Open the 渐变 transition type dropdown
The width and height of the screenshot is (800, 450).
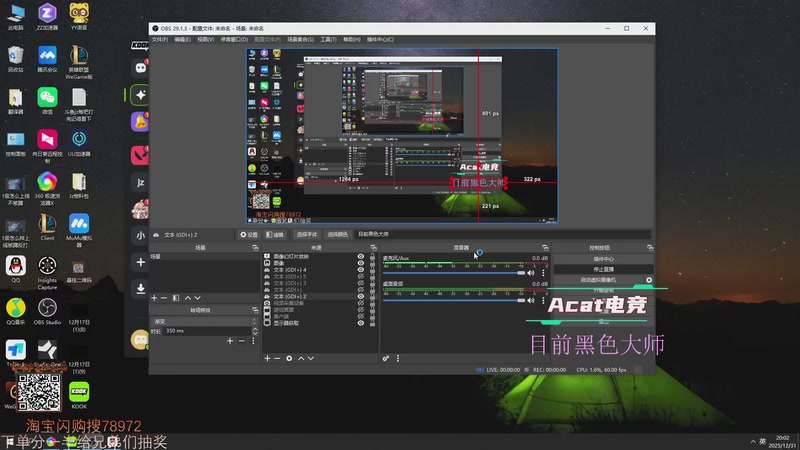pyautogui.click(x=204, y=321)
